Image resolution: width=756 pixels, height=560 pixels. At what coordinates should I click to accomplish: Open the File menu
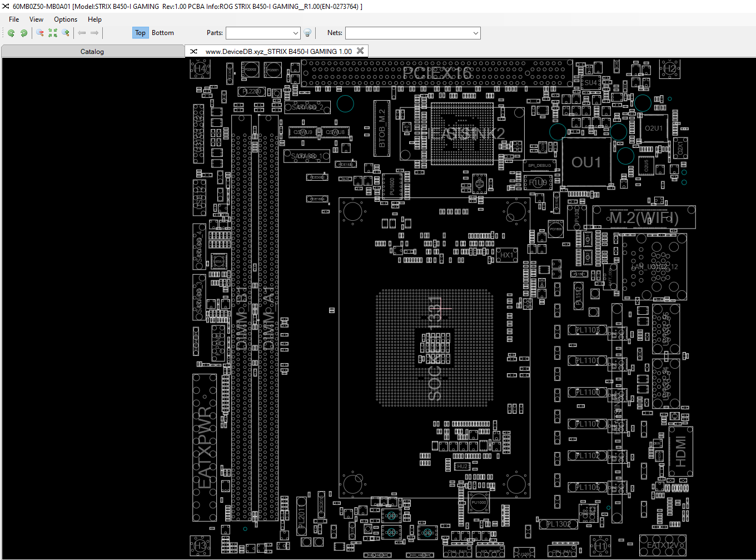(x=14, y=19)
